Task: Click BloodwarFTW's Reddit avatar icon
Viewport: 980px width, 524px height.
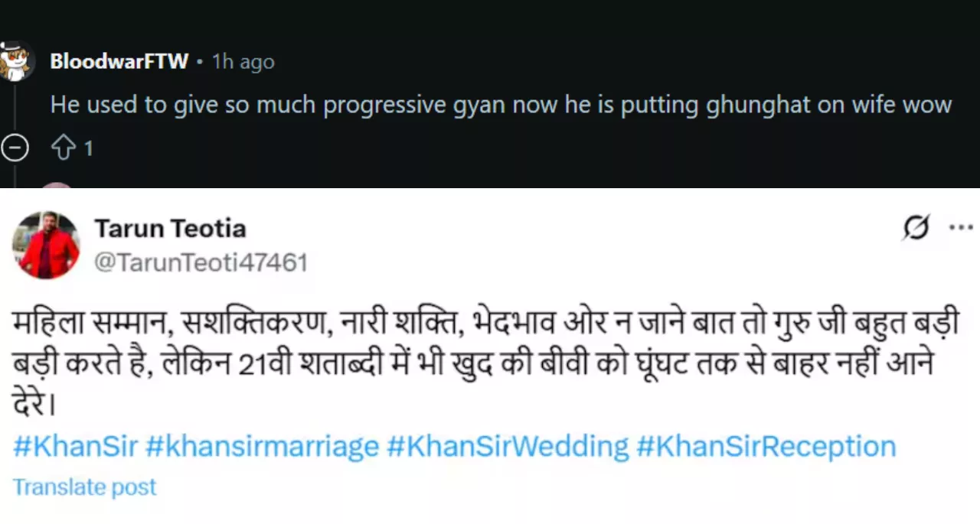Action: [16, 60]
